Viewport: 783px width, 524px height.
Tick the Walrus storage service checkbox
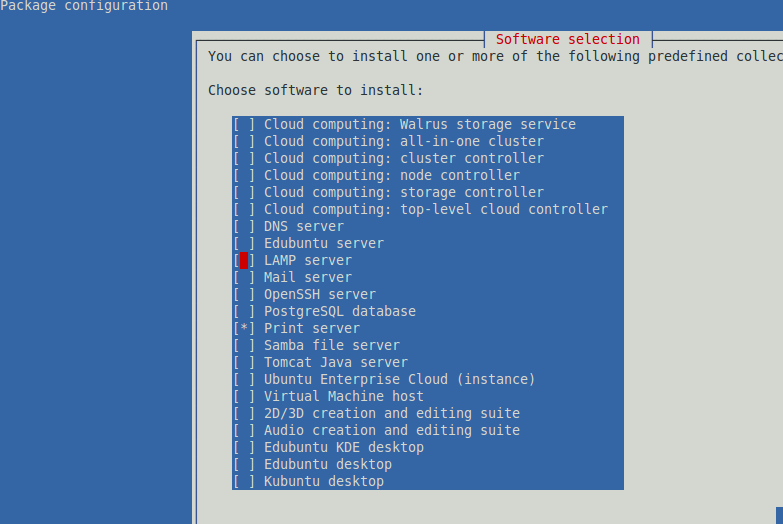(244, 124)
